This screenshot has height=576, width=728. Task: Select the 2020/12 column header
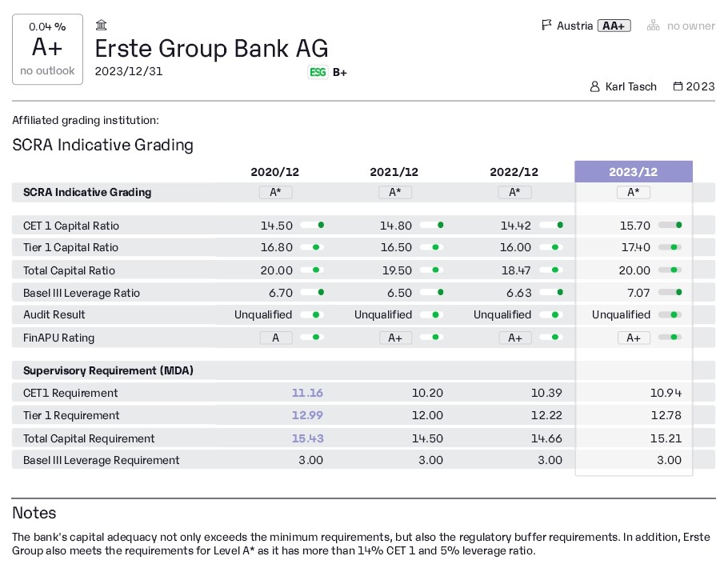[275, 172]
